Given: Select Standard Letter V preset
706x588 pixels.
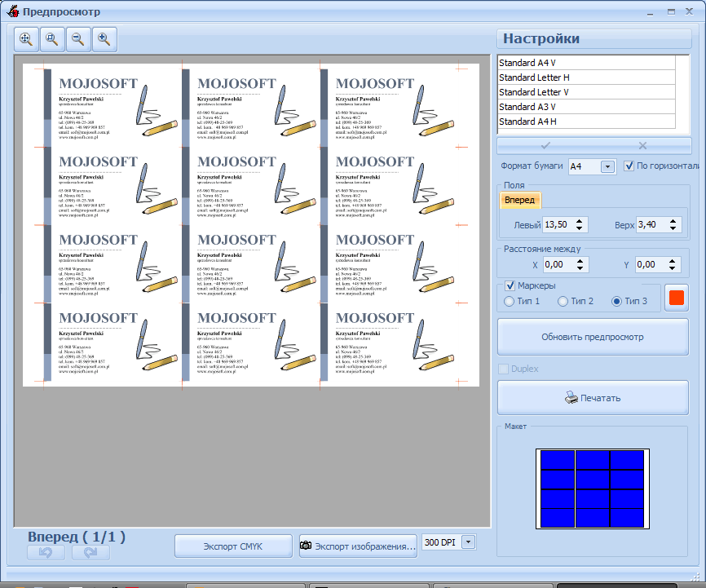Looking at the screenshot, I should click(586, 92).
